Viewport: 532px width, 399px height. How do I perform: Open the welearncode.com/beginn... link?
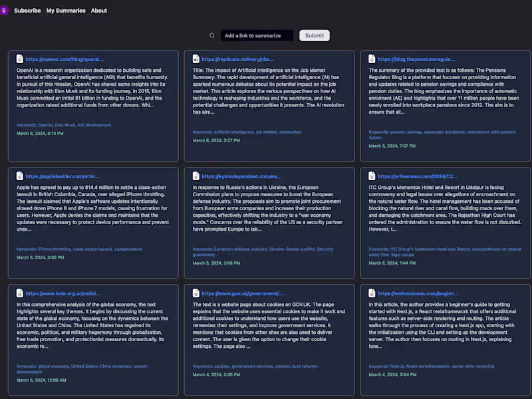coord(418,293)
